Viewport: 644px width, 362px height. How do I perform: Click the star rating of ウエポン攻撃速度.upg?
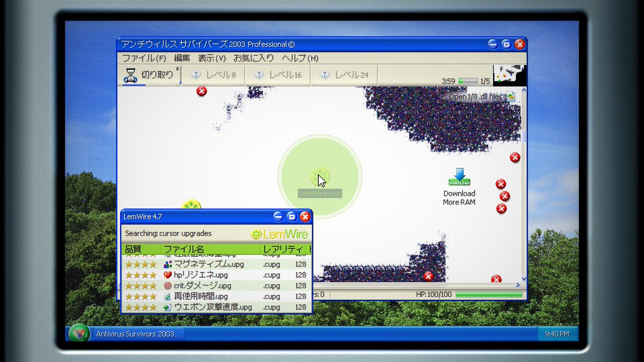[141, 307]
